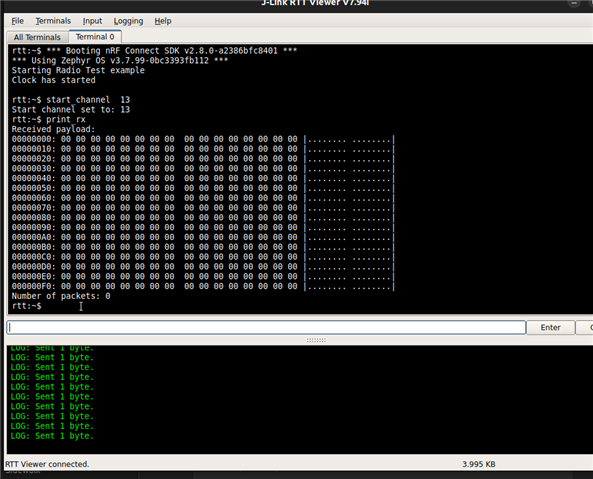The width and height of the screenshot is (593, 479).
Task: Click the last 'LOG: Sent 1 byte.' entry
Action: click(x=52, y=436)
